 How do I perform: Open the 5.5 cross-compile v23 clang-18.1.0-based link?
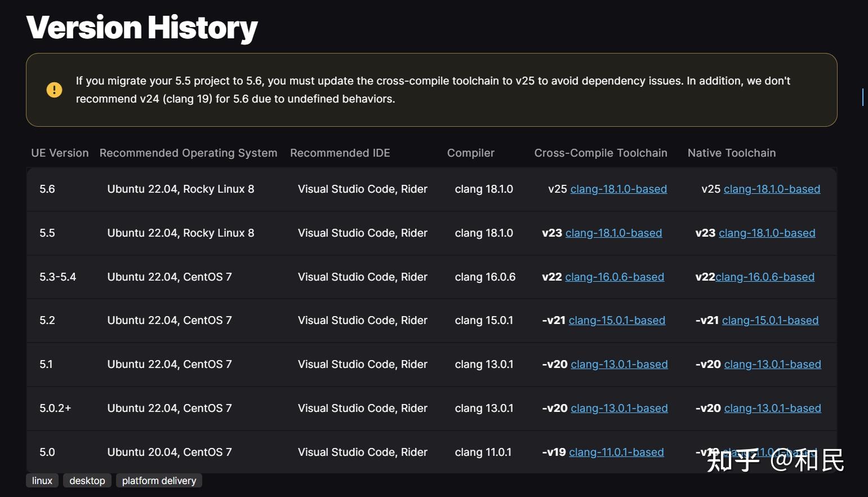point(613,233)
